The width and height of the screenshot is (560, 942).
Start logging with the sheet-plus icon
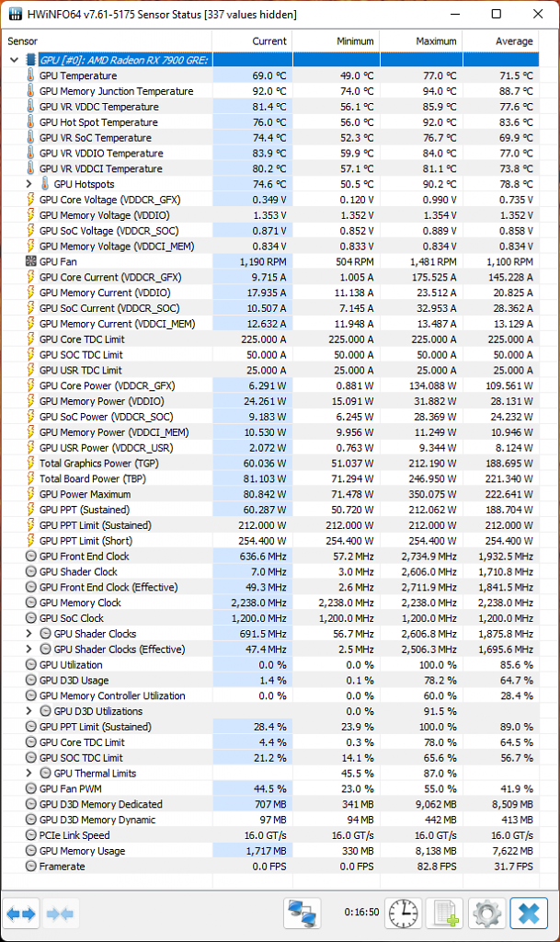coord(445,913)
